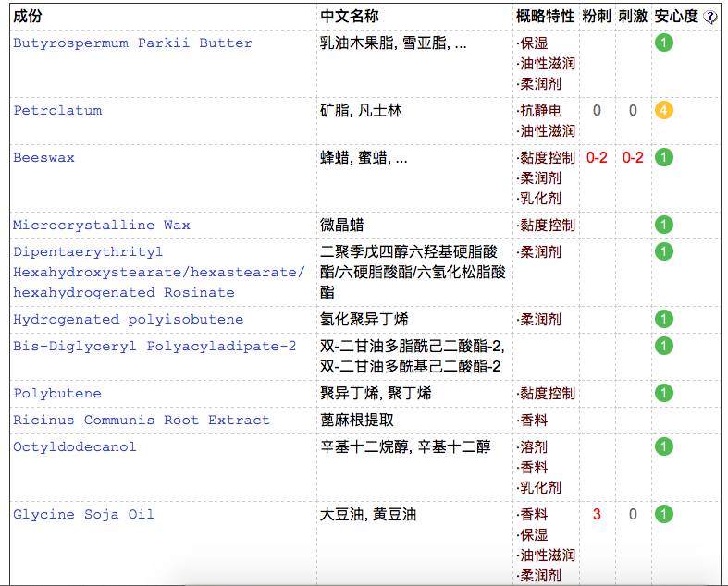This screenshot has width=728, height=586.
Task: Click Chinese name 矿脂, 凡士林
Action: coord(361,110)
